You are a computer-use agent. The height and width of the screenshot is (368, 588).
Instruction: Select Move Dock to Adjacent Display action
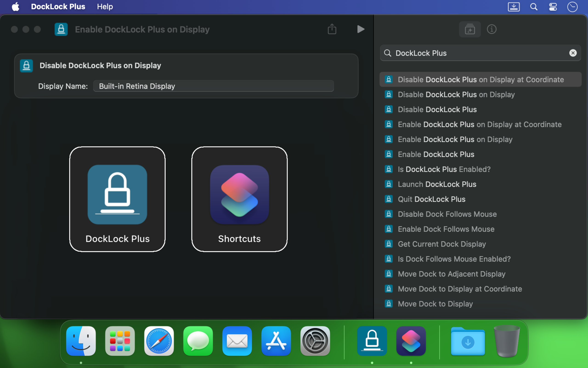pos(480,274)
